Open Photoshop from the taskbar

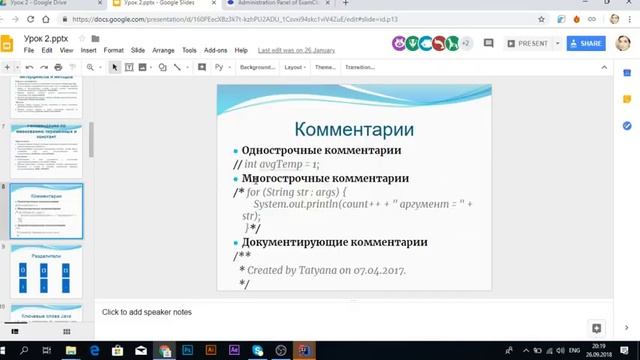(x=187, y=350)
